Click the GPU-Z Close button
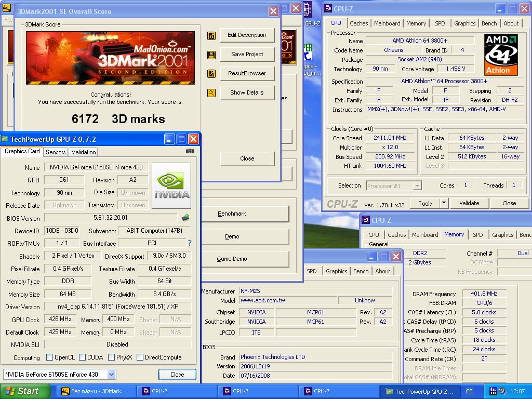This screenshot has width=532, height=399. [x=177, y=374]
